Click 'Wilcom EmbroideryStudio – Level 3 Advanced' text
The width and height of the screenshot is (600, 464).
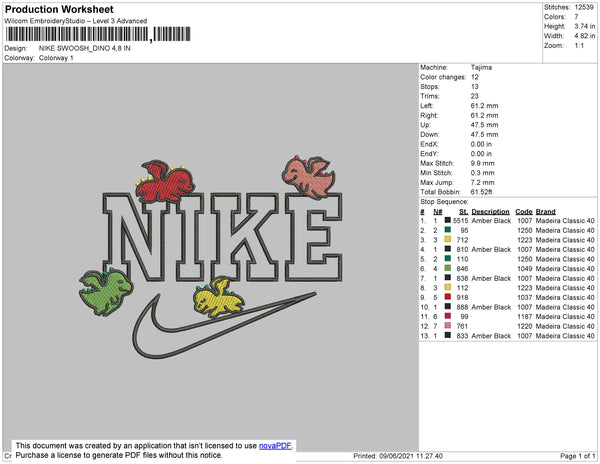[x=75, y=21]
